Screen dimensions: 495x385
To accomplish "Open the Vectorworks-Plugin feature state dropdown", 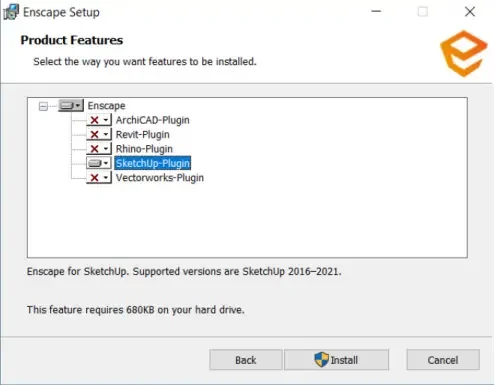I will coord(99,178).
